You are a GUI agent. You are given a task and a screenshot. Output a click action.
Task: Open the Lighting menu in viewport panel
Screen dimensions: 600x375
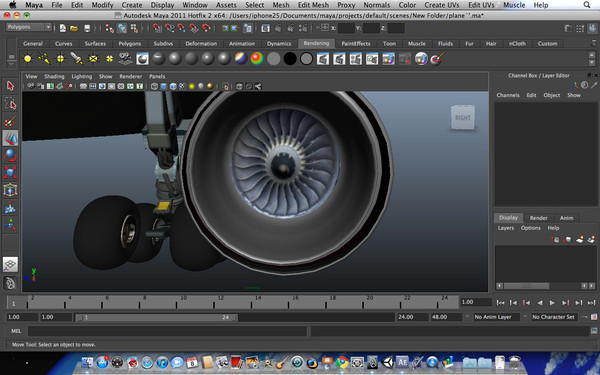tap(82, 77)
